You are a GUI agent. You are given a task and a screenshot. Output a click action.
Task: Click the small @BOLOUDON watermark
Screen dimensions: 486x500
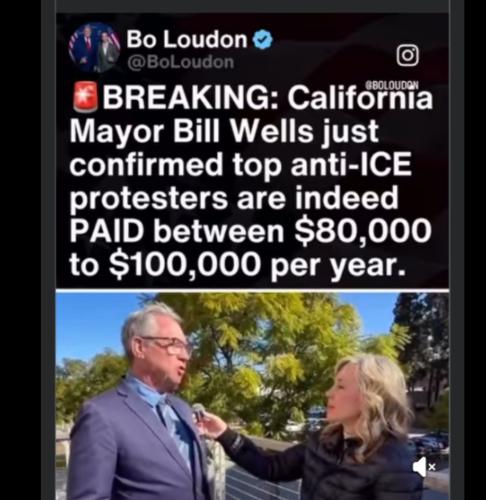(x=392, y=85)
